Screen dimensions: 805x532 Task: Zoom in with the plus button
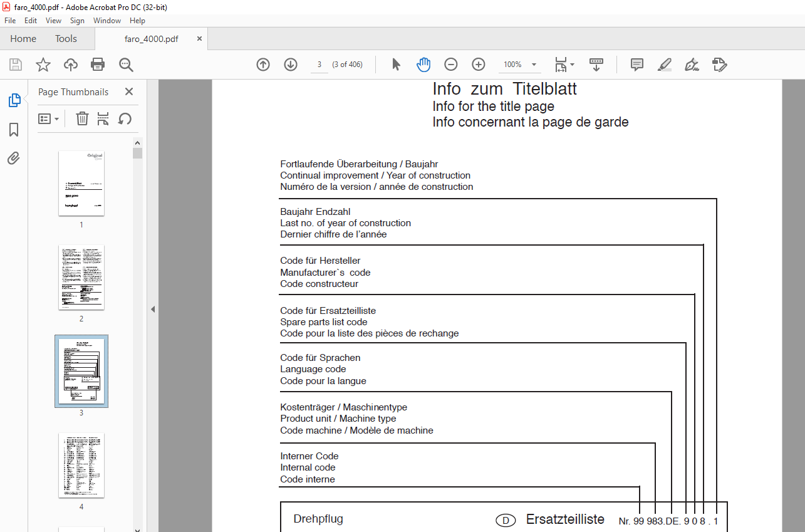click(479, 65)
